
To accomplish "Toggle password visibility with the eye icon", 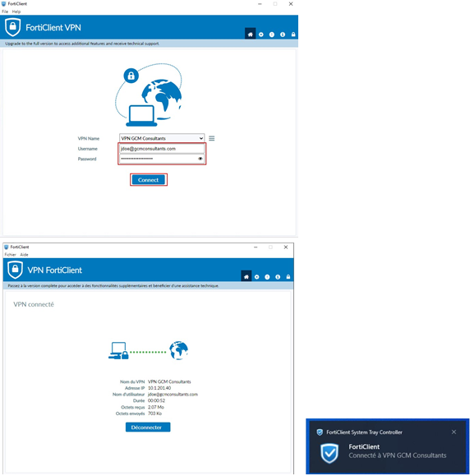I will click(200, 159).
